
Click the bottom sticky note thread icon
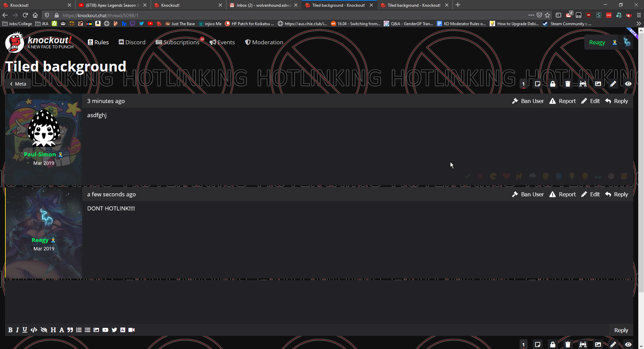pos(538,345)
